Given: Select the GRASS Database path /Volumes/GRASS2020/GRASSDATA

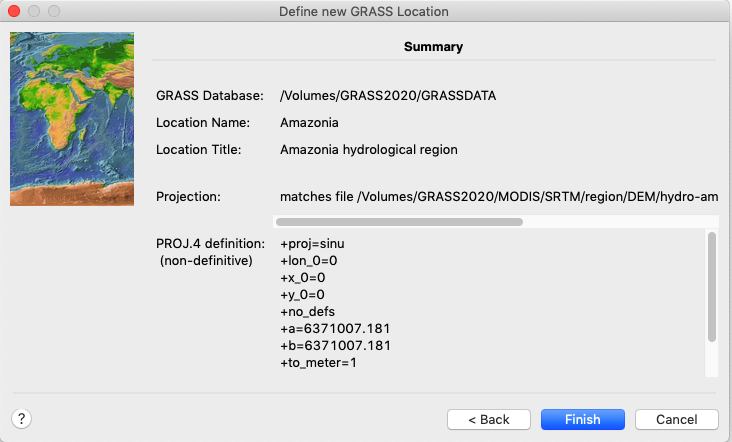Looking at the screenshot, I should tap(388, 96).
